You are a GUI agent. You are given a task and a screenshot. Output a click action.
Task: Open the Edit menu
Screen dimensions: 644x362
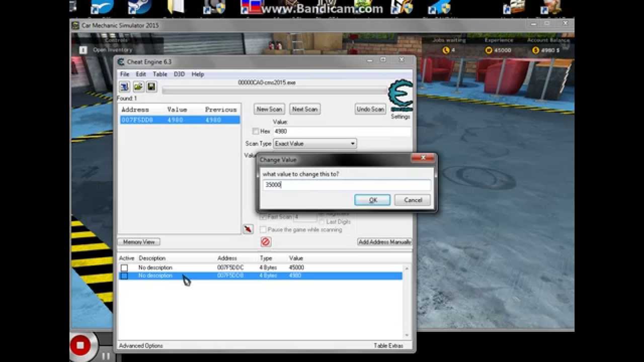click(141, 74)
